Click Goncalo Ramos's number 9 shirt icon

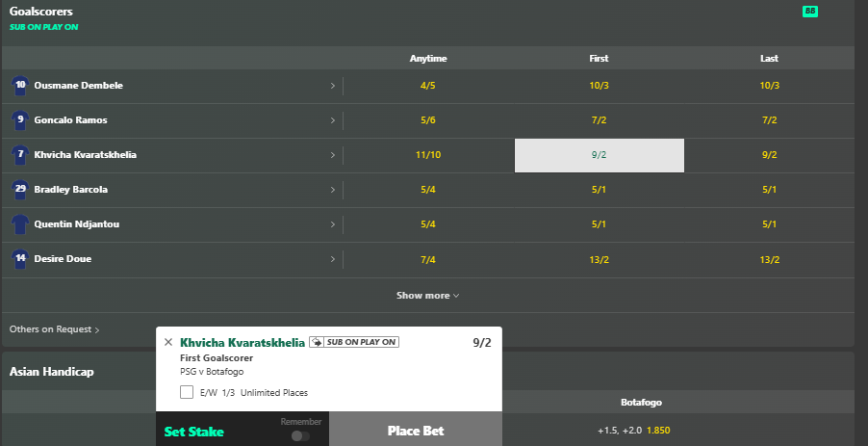[20, 120]
